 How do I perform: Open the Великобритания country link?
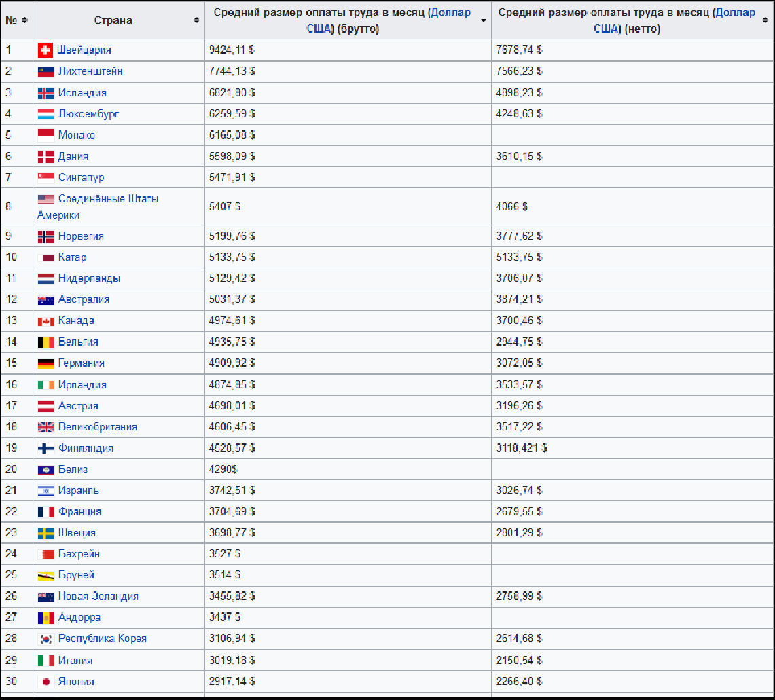[x=97, y=427]
